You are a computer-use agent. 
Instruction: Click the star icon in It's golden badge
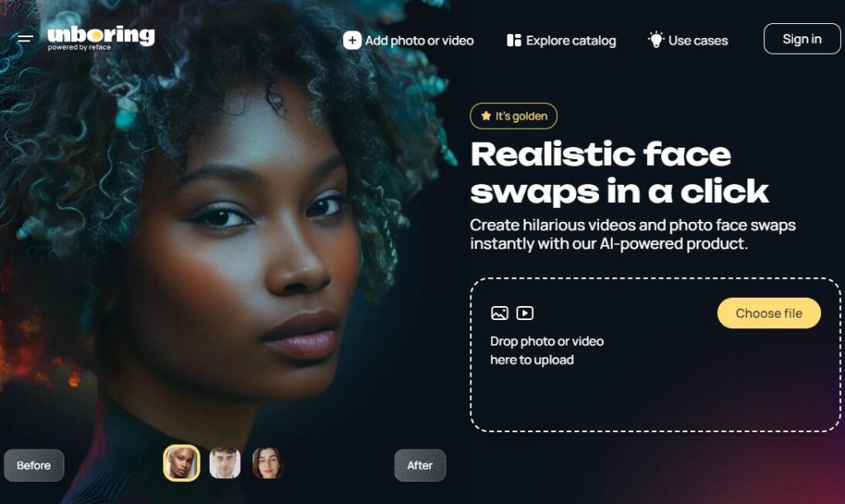[x=486, y=115]
